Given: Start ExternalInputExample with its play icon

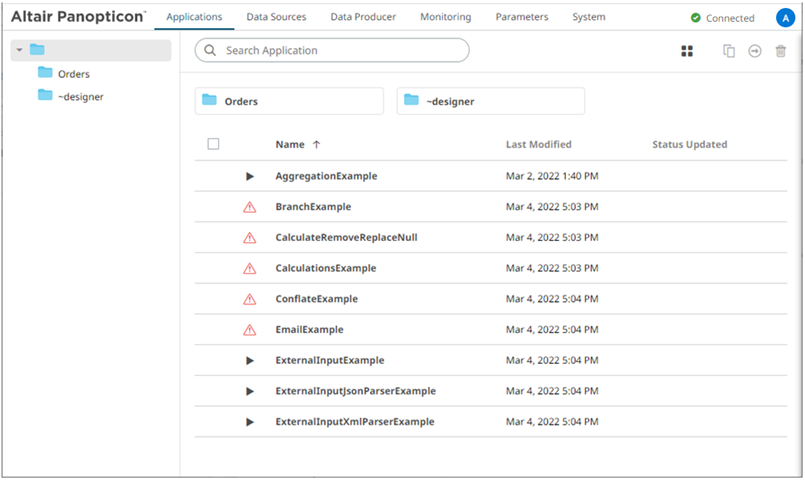Looking at the screenshot, I should (x=250, y=361).
